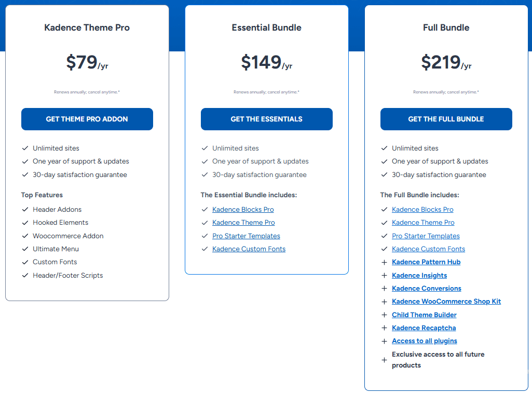The height and width of the screenshot is (394, 532).
Task: Open Kadence Blocks Pro link in Essential Bundle
Action: [243, 210]
